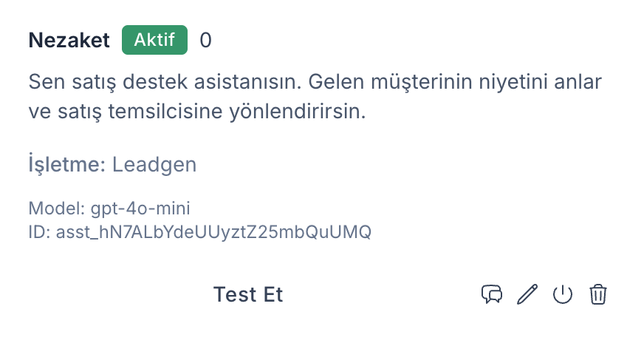644x346 pixels.
Task: Click the 0 counter beside Aktif
Action: pos(205,40)
